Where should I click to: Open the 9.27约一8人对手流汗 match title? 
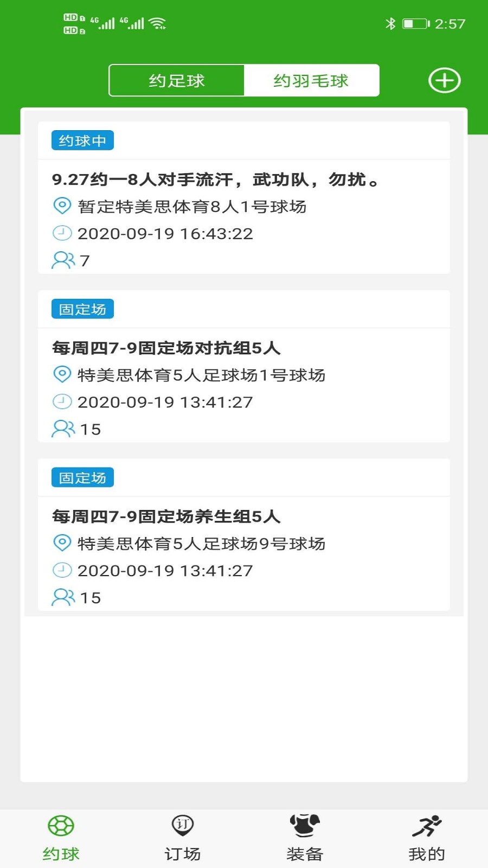pyautogui.click(x=215, y=180)
